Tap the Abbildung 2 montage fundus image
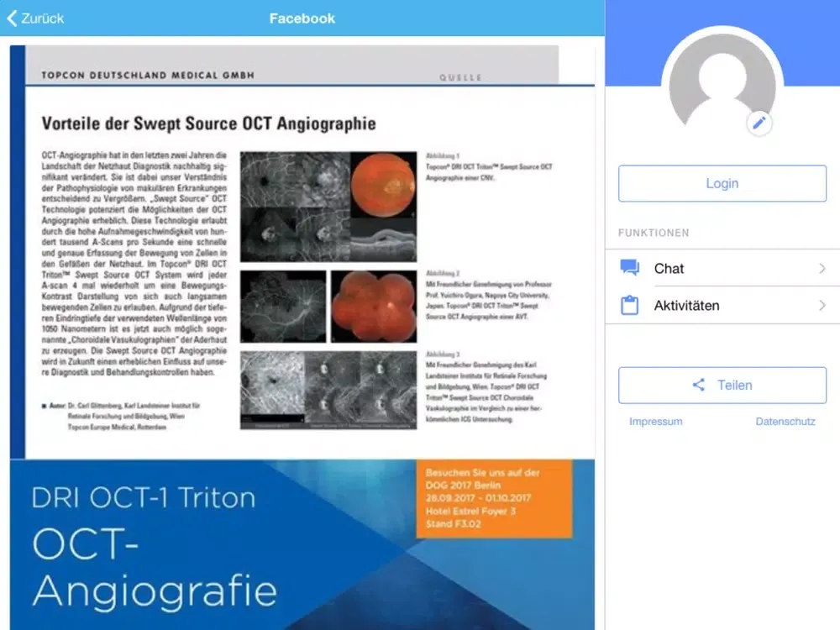Screen dimensions: 840x630 [374, 307]
